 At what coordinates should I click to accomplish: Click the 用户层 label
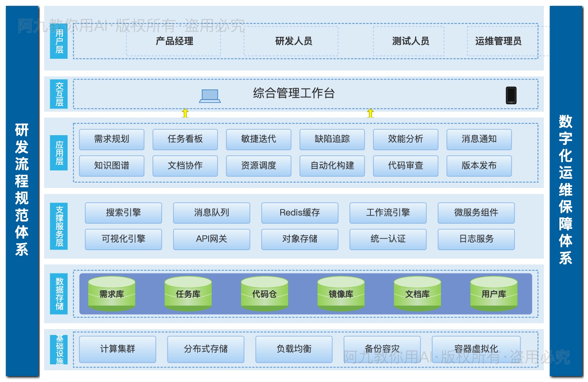[x=58, y=41]
